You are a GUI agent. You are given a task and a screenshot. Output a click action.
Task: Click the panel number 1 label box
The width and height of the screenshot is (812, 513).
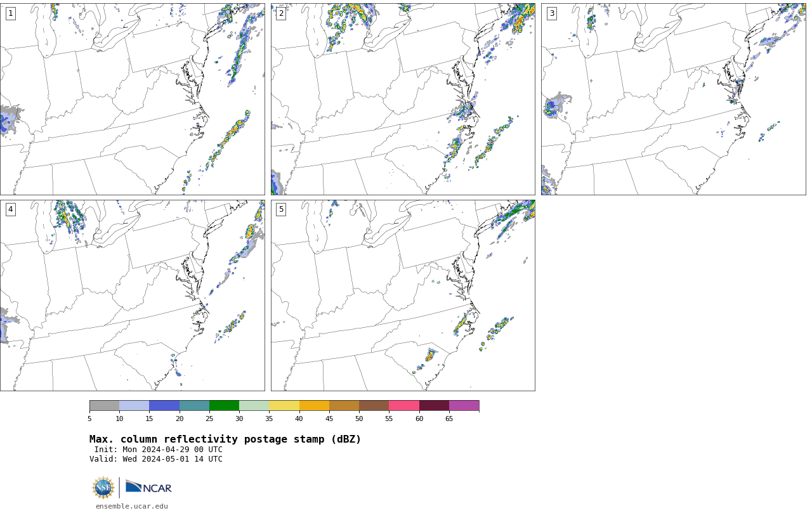pyautogui.click(x=10, y=13)
